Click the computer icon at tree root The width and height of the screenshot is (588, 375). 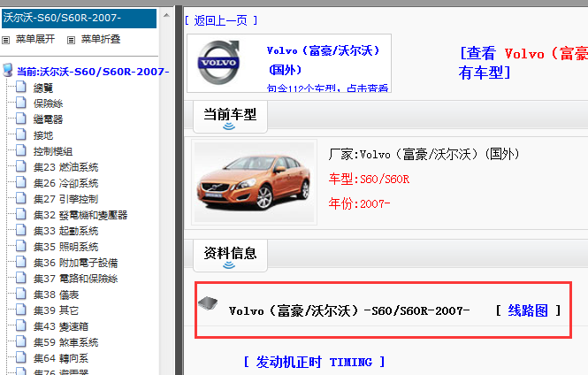point(7,70)
